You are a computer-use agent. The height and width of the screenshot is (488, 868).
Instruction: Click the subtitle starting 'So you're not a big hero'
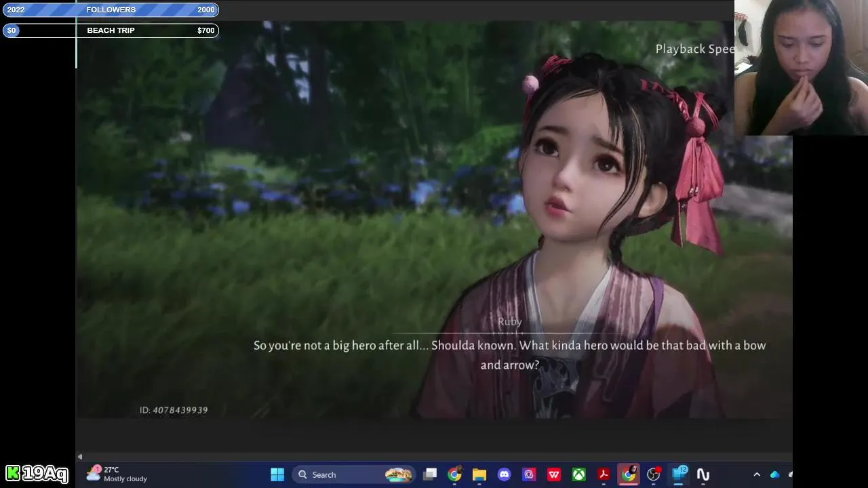[x=509, y=355]
